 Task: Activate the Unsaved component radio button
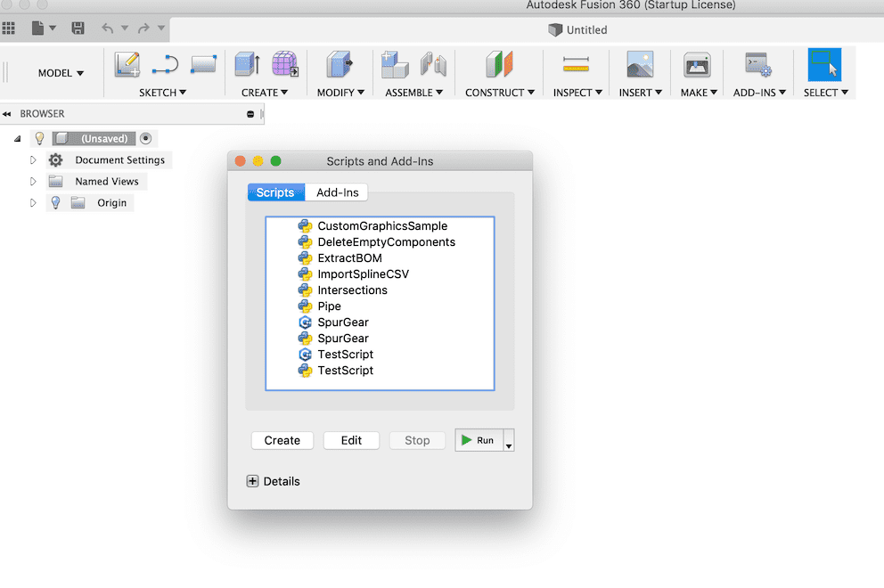pyautogui.click(x=145, y=139)
